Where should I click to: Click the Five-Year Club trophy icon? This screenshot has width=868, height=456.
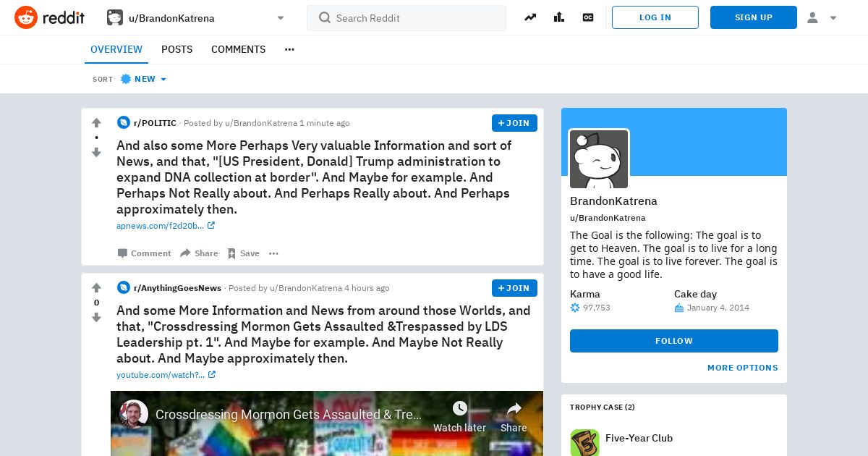(584, 442)
